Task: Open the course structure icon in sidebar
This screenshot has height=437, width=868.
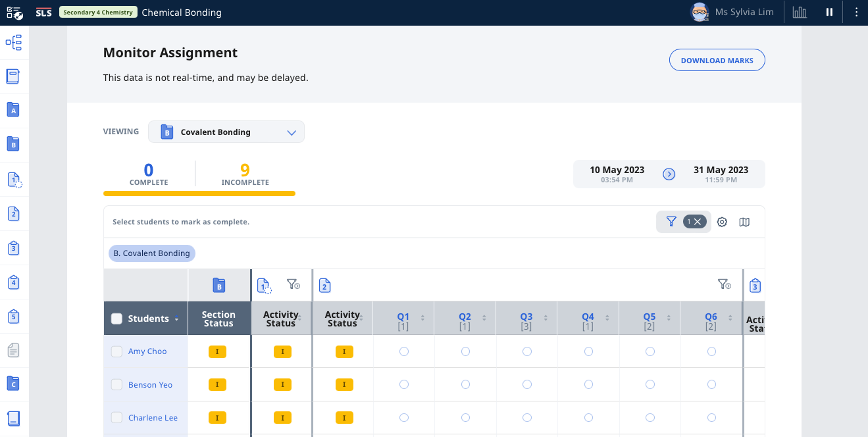Action: [13, 43]
